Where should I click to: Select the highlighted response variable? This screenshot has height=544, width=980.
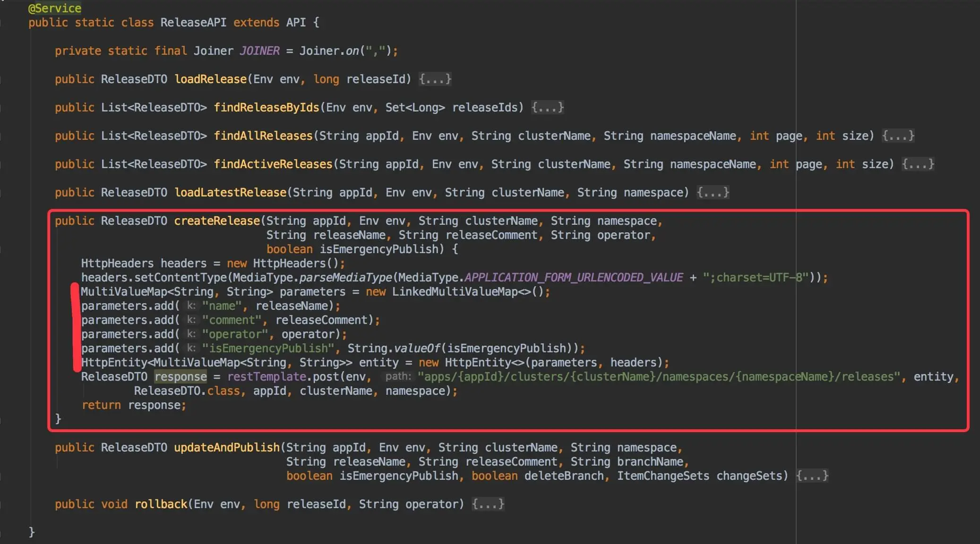181,376
